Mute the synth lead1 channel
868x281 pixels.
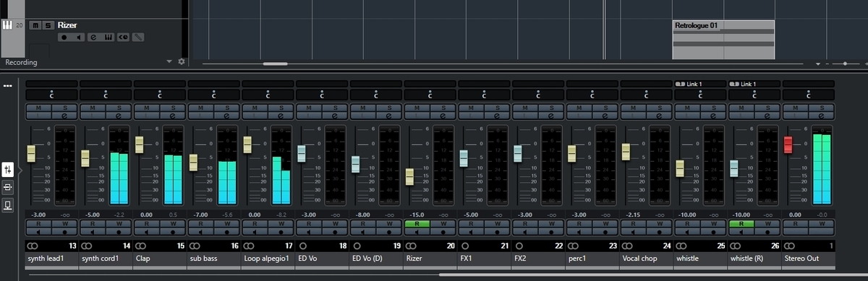tap(38, 108)
